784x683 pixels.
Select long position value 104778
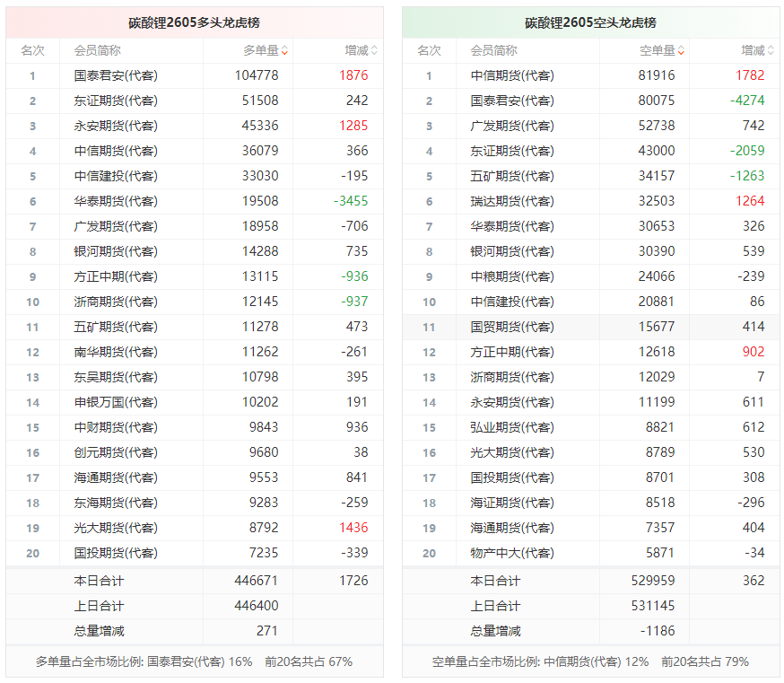pos(257,75)
